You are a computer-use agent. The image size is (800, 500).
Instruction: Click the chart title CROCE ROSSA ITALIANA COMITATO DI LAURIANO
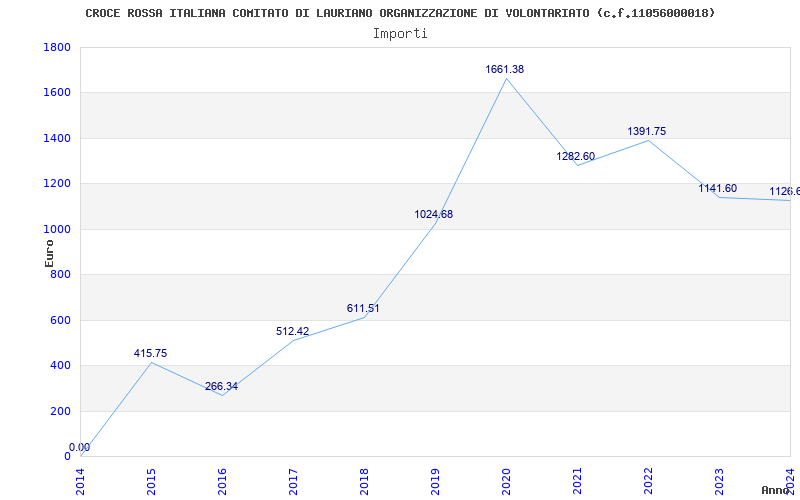(400, 13)
